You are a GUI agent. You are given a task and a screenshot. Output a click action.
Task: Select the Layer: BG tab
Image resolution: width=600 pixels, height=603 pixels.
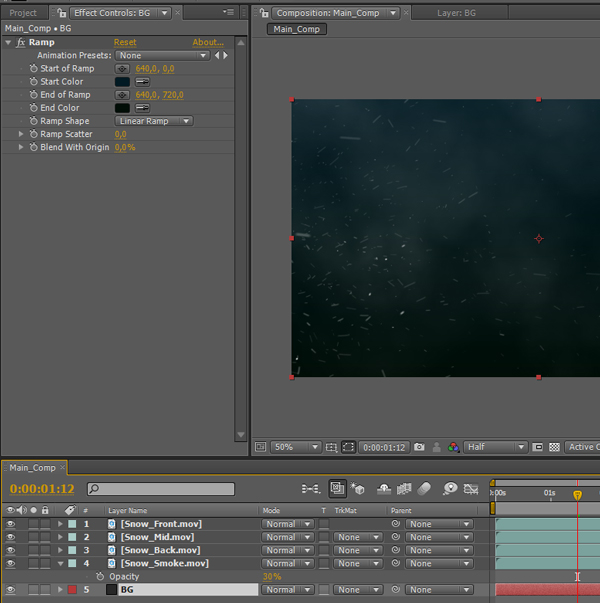coord(457,13)
